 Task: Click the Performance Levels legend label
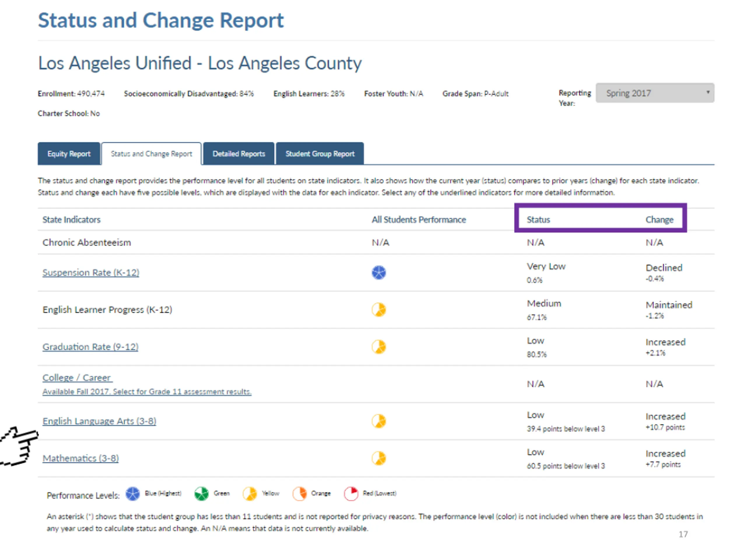click(x=83, y=495)
